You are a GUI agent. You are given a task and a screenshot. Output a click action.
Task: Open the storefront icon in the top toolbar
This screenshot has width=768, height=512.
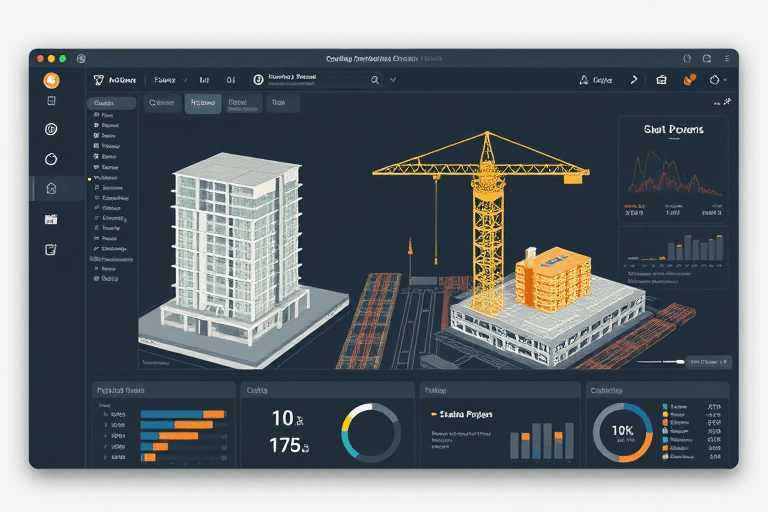point(661,80)
